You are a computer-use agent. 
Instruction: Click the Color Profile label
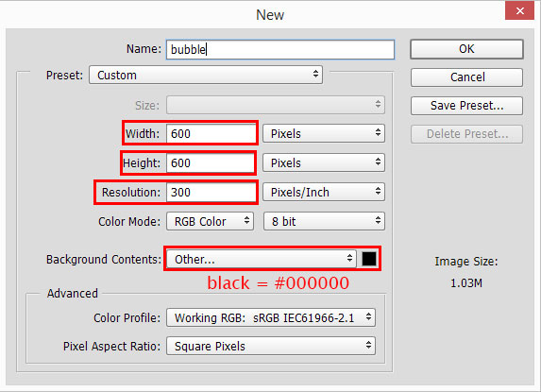click(x=127, y=317)
